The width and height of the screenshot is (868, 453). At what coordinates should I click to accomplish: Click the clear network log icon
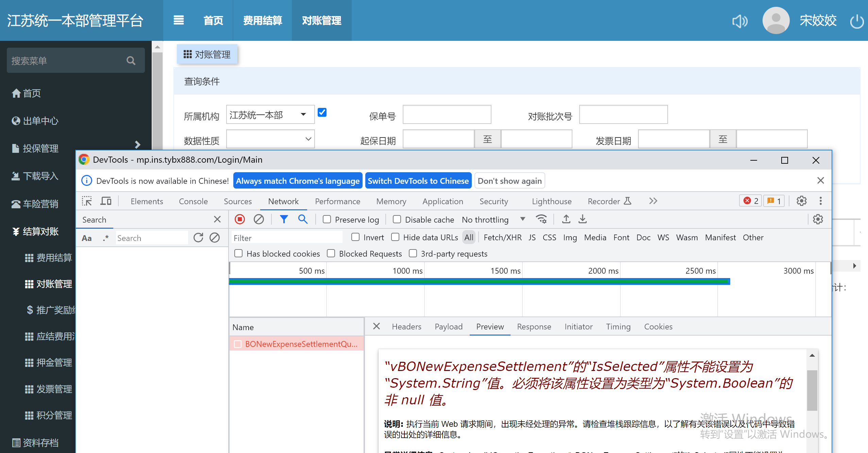[258, 219]
